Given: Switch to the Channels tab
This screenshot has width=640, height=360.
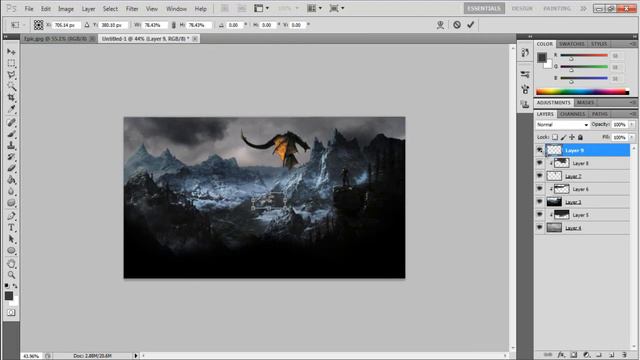Looking at the screenshot, I should click(573, 114).
